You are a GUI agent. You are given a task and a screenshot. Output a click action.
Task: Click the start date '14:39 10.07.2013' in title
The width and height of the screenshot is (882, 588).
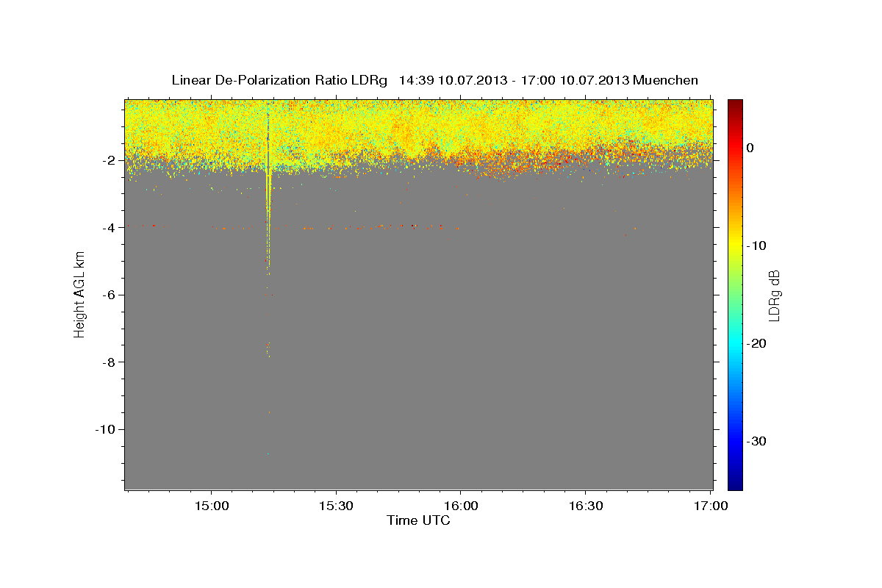point(453,80)
